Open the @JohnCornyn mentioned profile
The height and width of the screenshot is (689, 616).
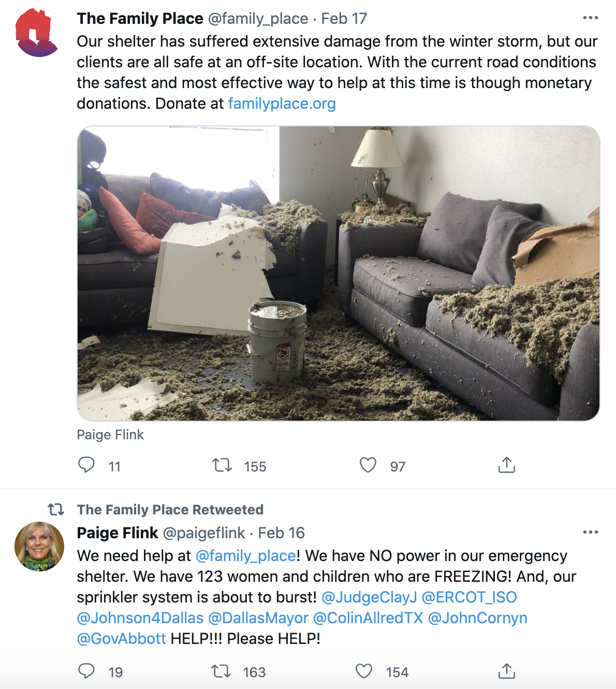(x=478, y=618)
